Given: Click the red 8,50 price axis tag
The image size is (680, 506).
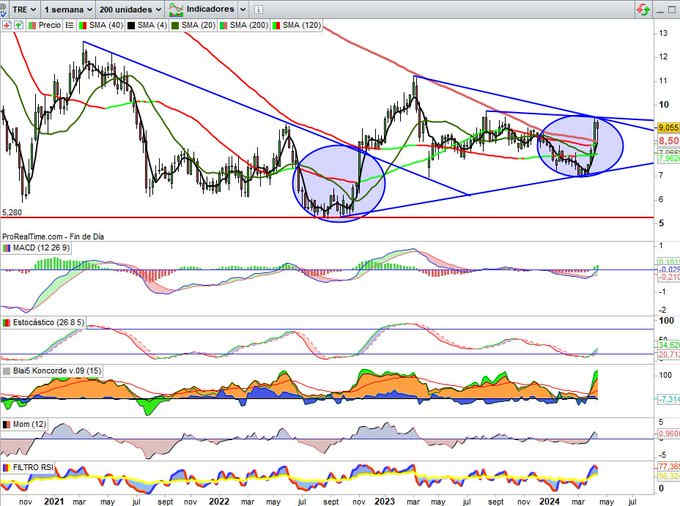Looking at the screenshot, I should click(x=668, y=140).
